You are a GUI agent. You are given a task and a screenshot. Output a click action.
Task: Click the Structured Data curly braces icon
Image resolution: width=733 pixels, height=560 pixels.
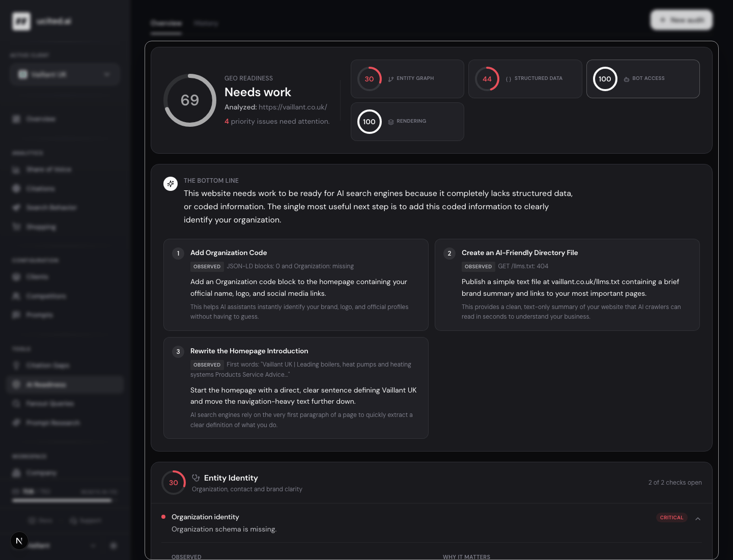point(509,79)
